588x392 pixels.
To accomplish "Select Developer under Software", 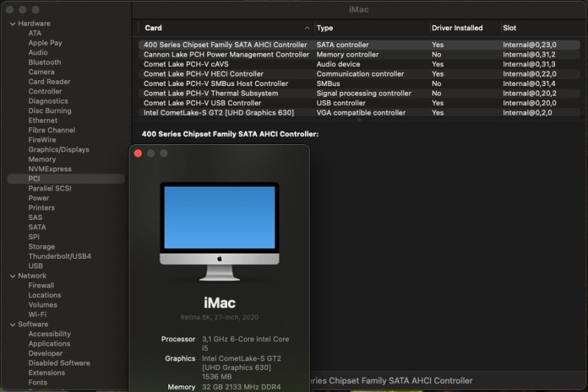I will pos(46,354).
